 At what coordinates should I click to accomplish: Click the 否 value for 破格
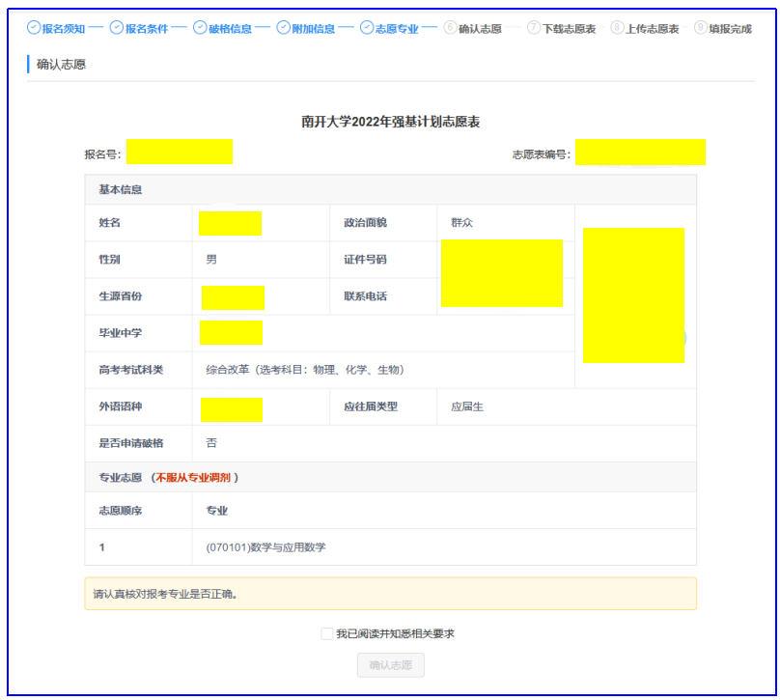pos(211,443)
